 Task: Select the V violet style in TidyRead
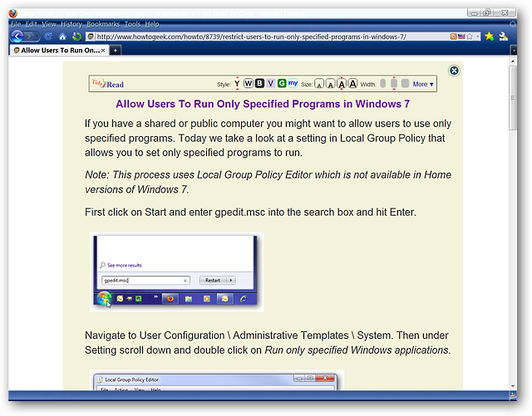point(270,83)
